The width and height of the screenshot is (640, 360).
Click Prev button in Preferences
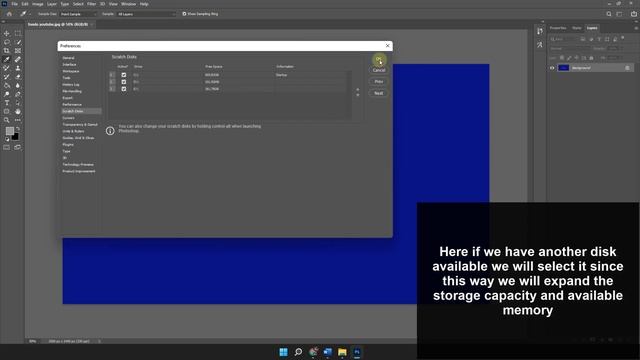[379, 82]
